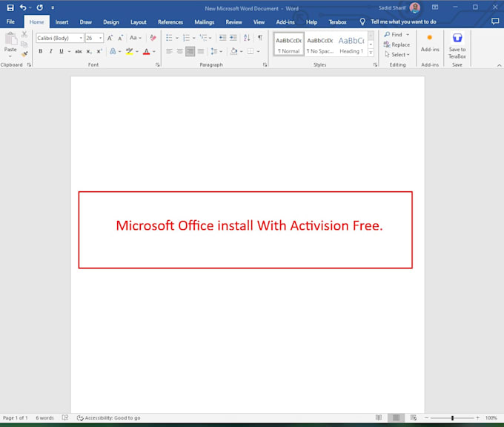Clear all formatting with the eraser icon
The height and width of the screenshot is (427, 504).
pyautogui.click(x=153, y=38)
